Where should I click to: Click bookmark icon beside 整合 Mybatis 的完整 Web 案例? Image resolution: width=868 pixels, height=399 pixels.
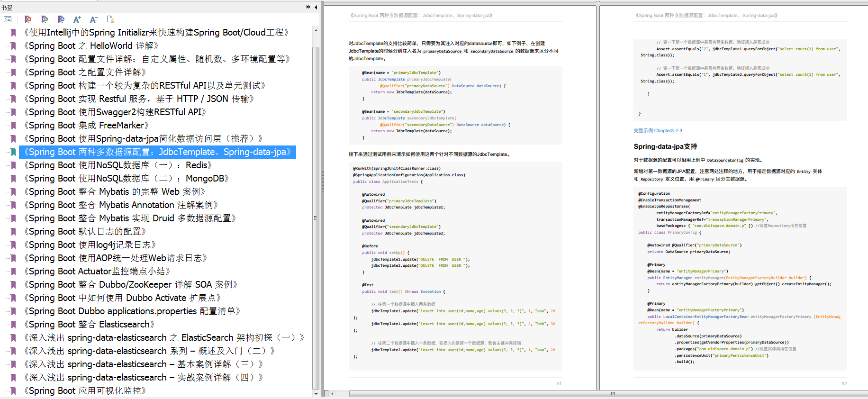[13, 192]
